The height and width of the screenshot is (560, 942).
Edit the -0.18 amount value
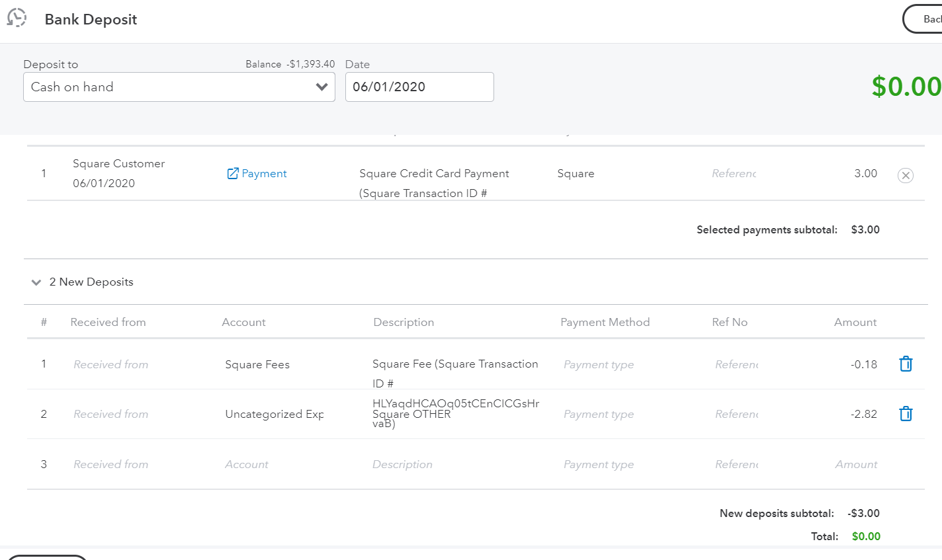point(863,364)
